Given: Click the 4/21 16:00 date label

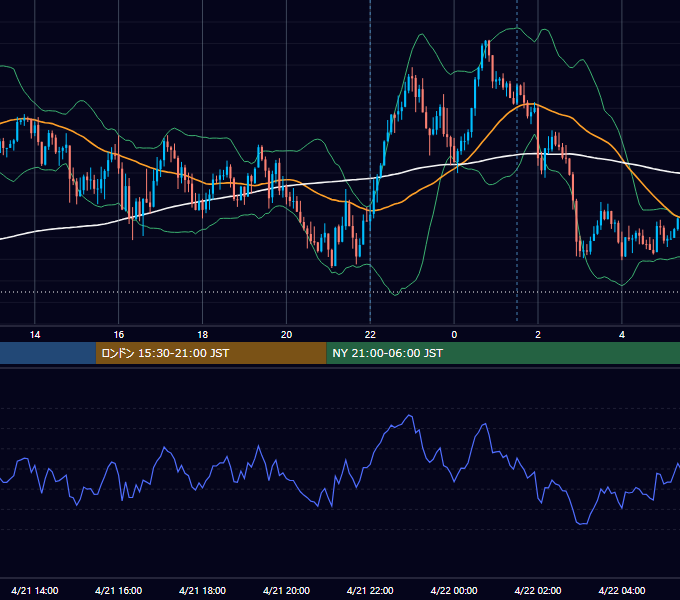Looking at the screenshot, I should coord(118,590).
